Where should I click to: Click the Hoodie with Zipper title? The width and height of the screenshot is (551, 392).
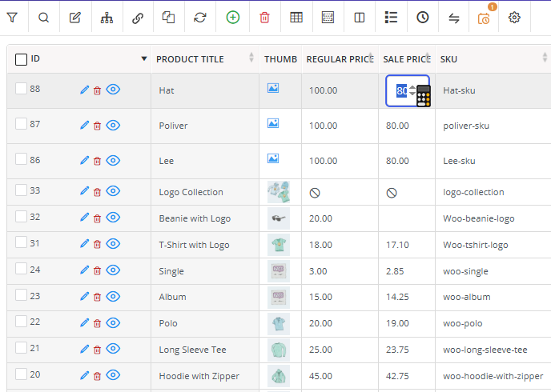pyautogui.click(x=199, y=376)
